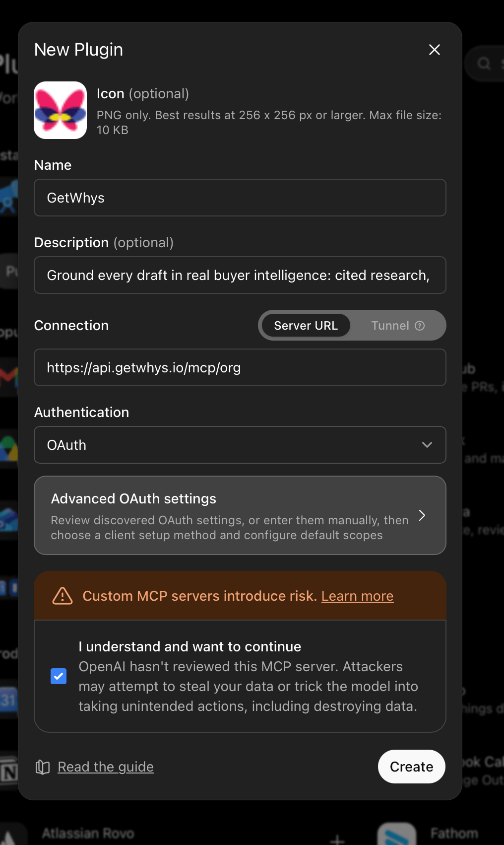Click the "Custom MCP servers introduce risk." text

[x=200, y=596]
